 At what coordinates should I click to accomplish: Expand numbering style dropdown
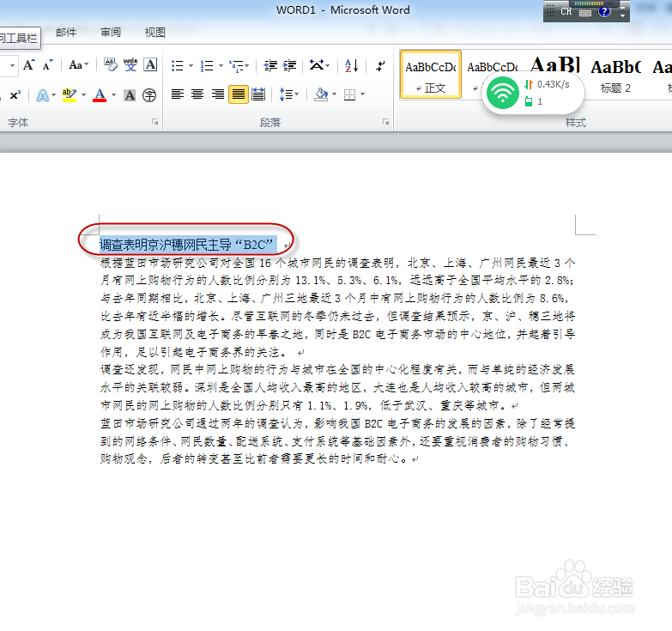pyautogui.click(x=221, y=65)
